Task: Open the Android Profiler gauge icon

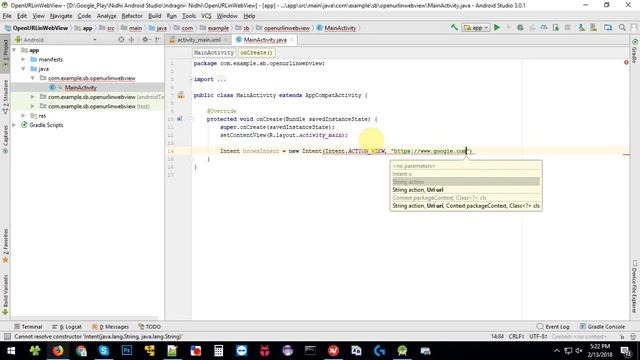Action: 544,27
